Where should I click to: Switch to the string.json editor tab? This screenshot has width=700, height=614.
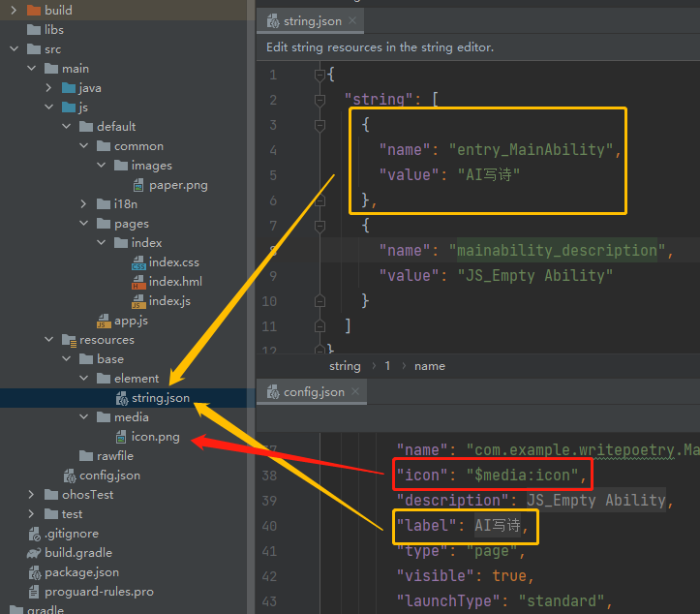[310, 21]
